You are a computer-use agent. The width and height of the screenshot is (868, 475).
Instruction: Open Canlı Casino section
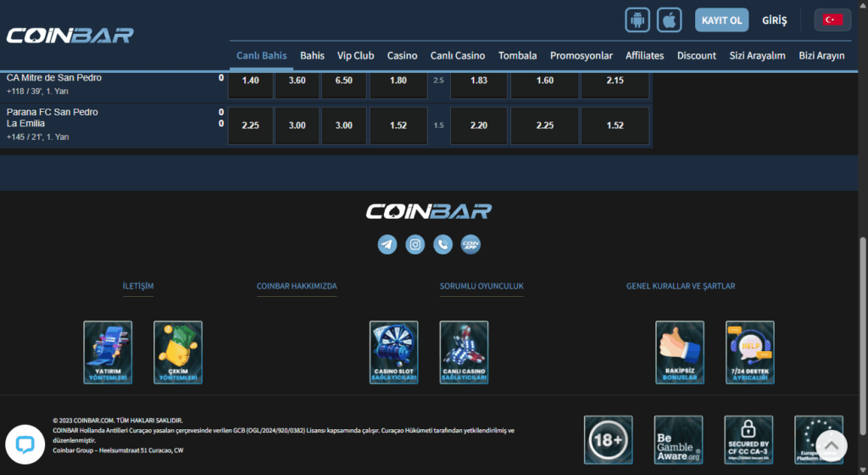pyautogui.click(x=458, y=55)
